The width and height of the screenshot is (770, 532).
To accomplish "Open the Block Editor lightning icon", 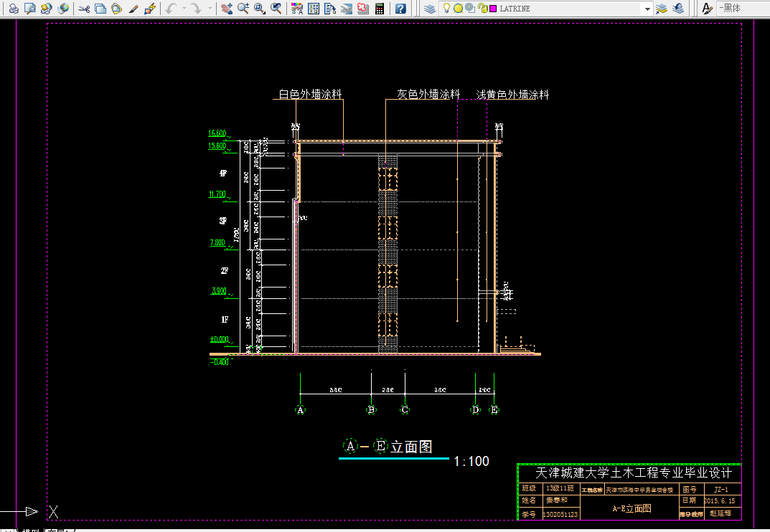I will (150, 9).
